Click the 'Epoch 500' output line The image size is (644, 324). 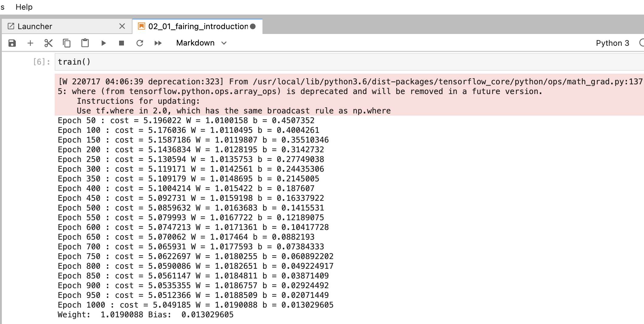pyautogui.click(x=191, y=208)
